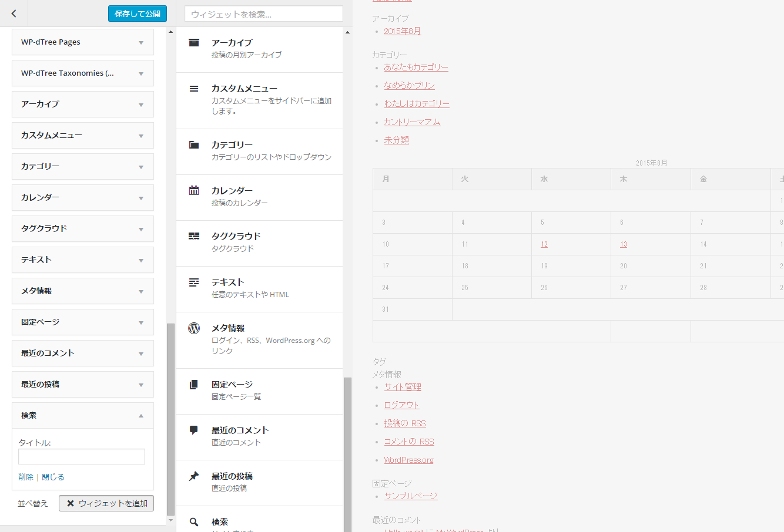Click the タイトル input of the 検索 widget
Screen dimensions: 784x532
tap(82, 457)
